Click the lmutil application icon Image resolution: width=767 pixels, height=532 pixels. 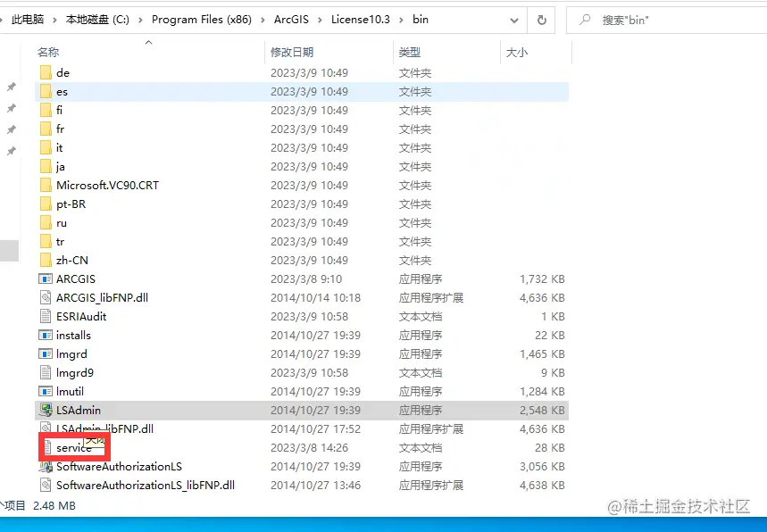(46, 392)
